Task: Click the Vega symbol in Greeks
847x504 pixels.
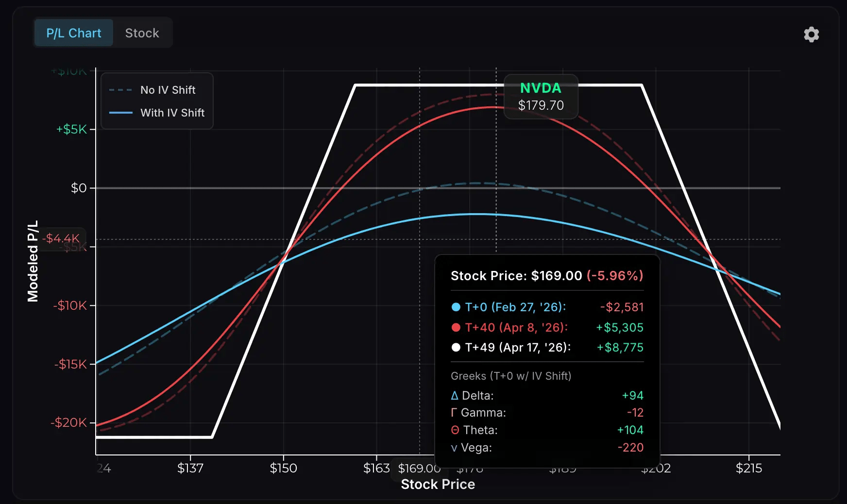Action: pyautogui.click(x=454, y=448)
